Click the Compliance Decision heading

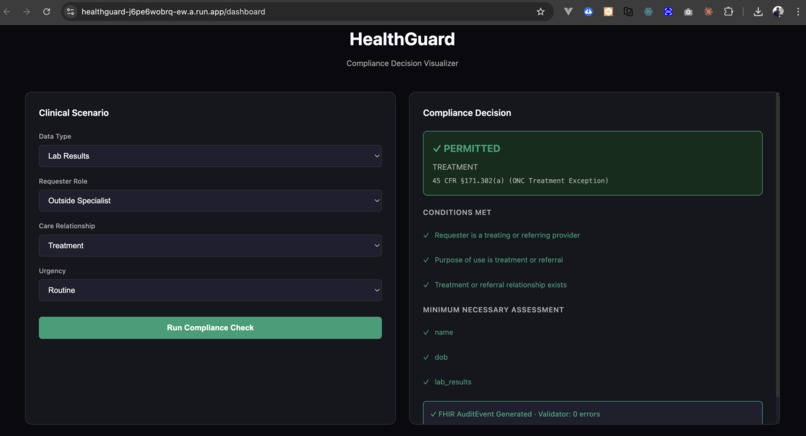pyautogui.click(x=467, y=113)
